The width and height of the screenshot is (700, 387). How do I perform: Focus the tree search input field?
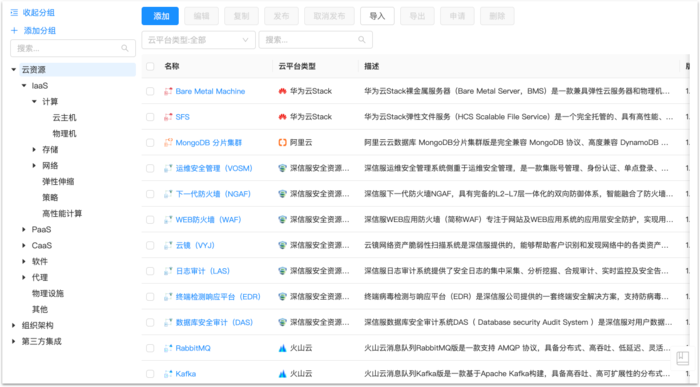click(73, 48)
